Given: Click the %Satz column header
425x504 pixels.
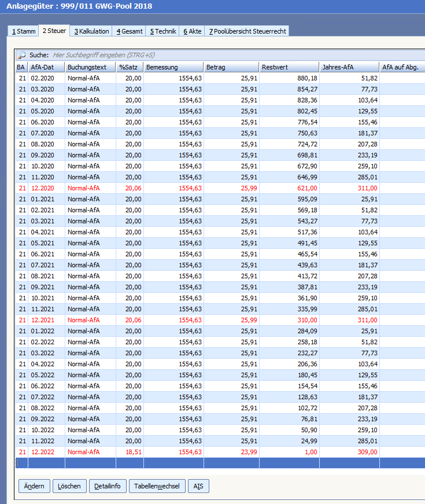Looking at the screenshot, I should click(x=130, y=67).
